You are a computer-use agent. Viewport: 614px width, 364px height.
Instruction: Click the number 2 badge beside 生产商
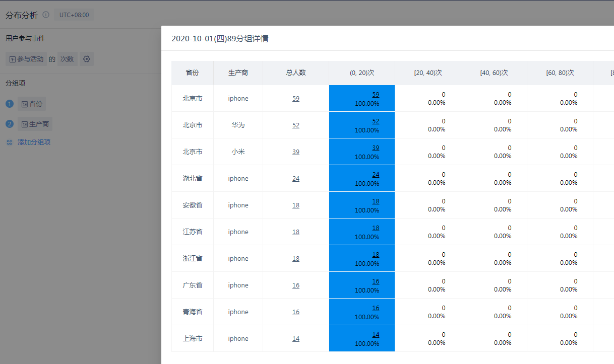coord(10,124)
